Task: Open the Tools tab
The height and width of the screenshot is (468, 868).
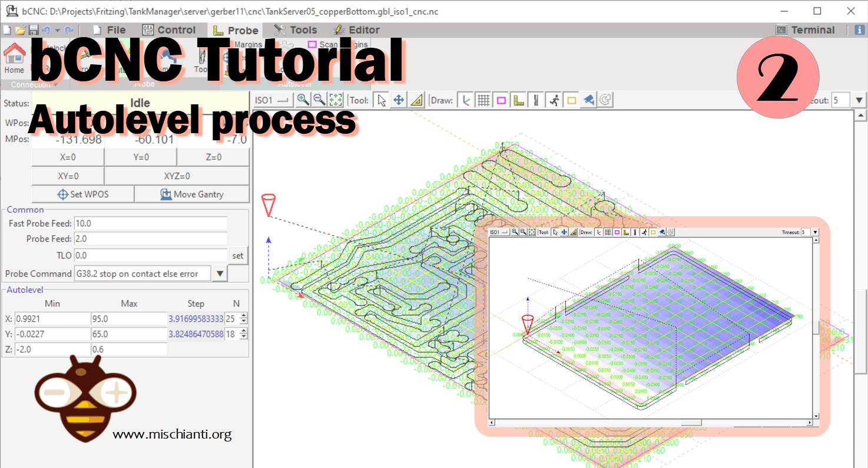Action: point(296,30)
